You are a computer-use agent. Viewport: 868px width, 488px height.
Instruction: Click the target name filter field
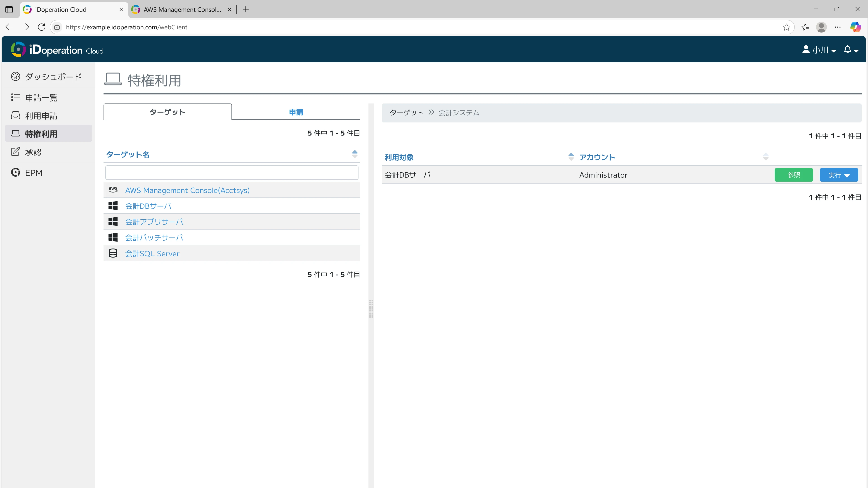[231, 172]
